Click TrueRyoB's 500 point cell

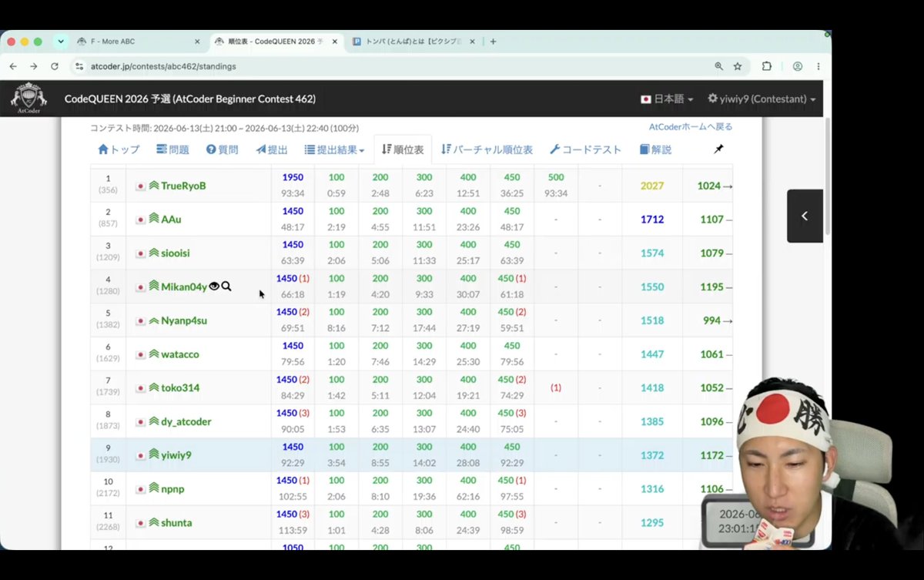coord(556,186)
